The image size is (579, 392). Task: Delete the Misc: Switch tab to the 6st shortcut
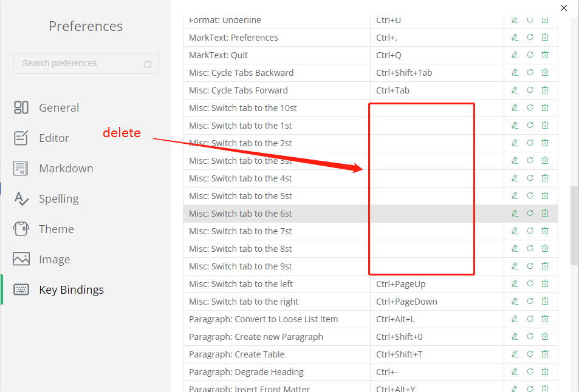[545, 213]
